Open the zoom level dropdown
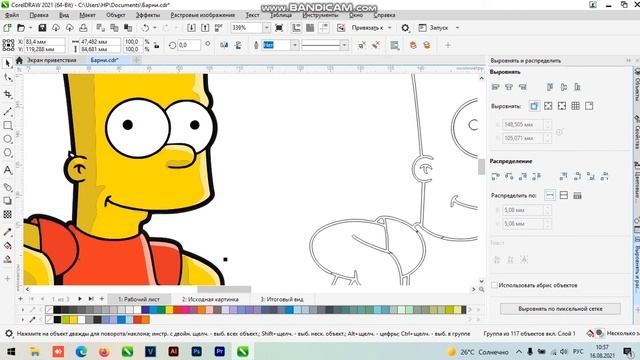 coord(266,28)
